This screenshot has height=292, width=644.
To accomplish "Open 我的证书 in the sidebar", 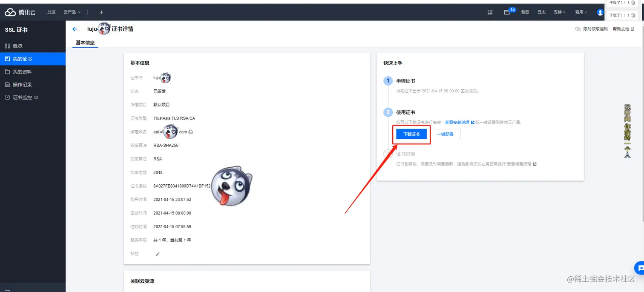I will [33, 59].
